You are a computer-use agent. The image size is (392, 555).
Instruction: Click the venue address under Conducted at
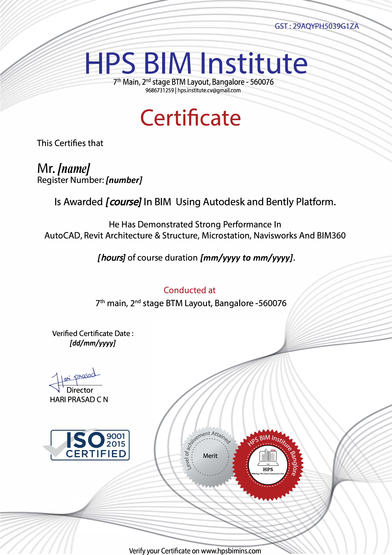tap(191, 303)
